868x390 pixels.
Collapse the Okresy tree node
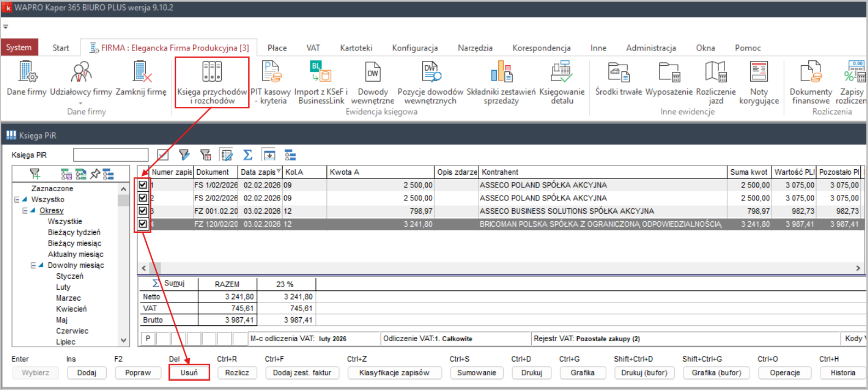coord(25,210)
